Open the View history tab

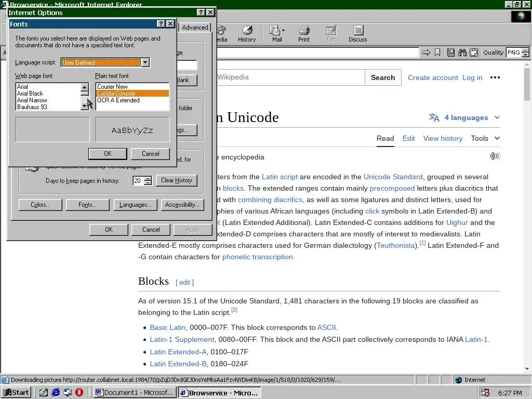point(443,138)
